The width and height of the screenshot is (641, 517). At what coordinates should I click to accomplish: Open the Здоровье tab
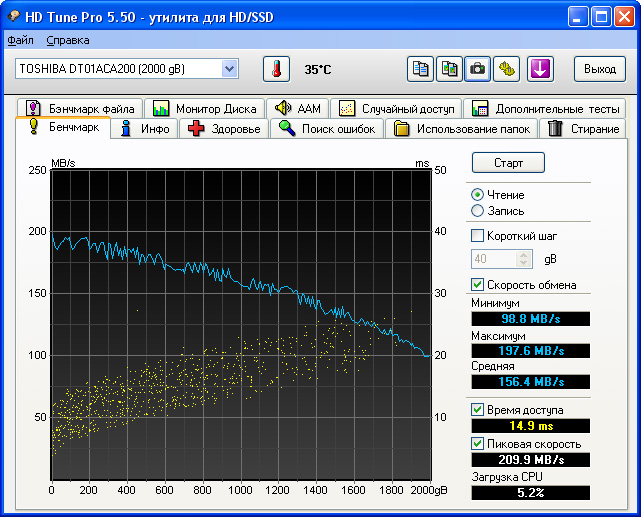point(225,129)
